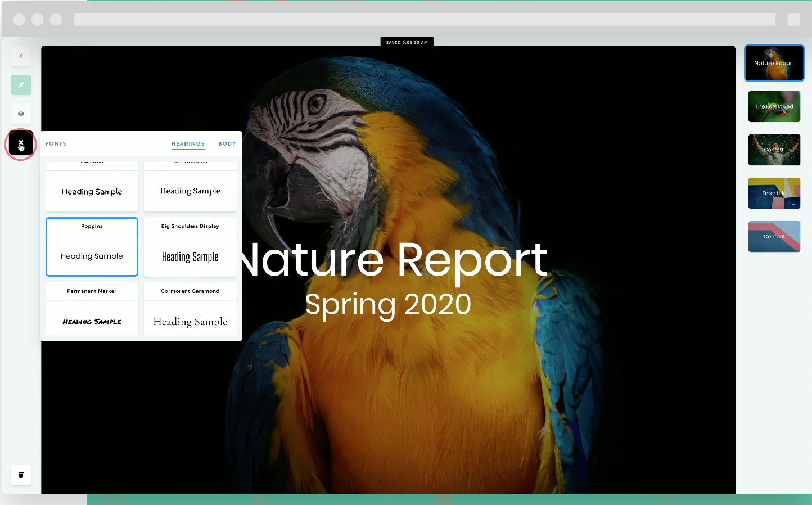Choose the serif Heading Sample card above Big Shoulders
This screenshot has width=812, height=505.
point(190,187)
